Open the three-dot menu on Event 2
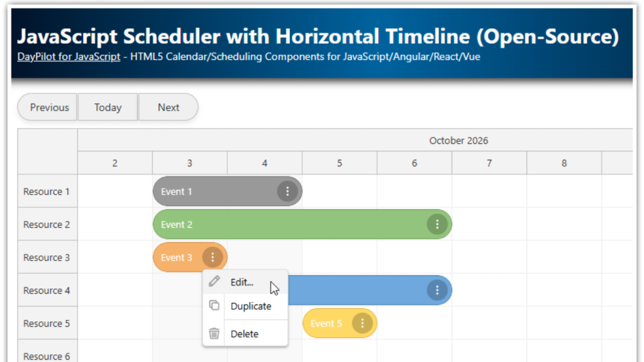This screenshot has height=362, width=644. pyautogui.click(x=437, y=224)
